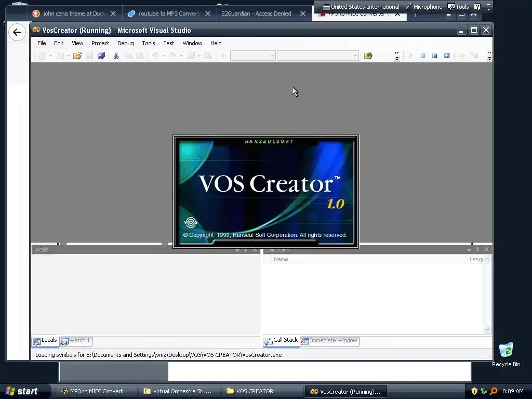The image size is (532, 399).
Task: Switch to the Watch 1 tab
Action: (x=76, y=341)
